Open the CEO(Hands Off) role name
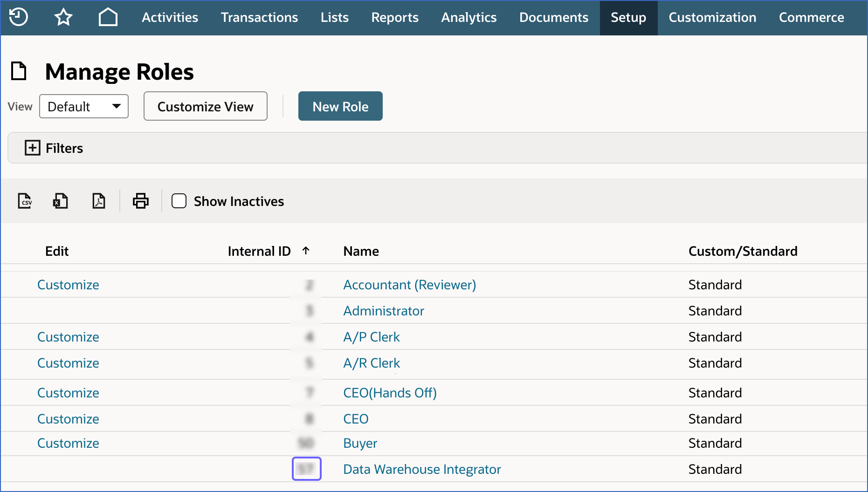868x492 pixels. pos(390,393)
